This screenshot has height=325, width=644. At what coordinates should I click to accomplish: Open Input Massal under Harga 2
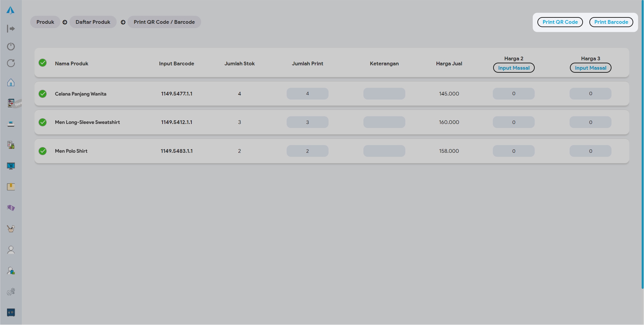514,68
